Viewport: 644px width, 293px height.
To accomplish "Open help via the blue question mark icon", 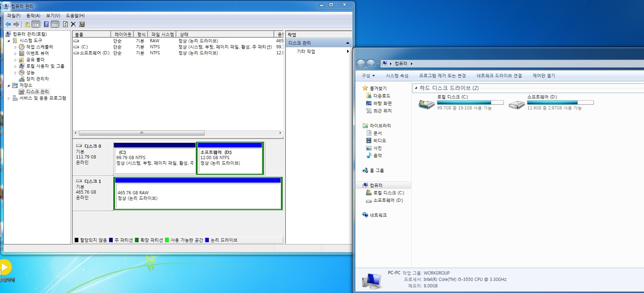I will 46,24.
